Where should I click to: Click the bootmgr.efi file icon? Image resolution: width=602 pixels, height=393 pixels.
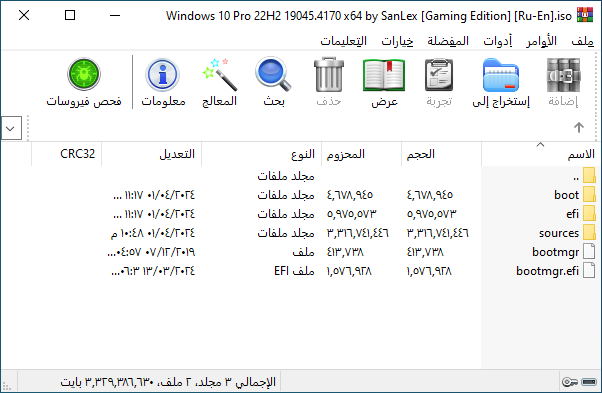point(589,271)
